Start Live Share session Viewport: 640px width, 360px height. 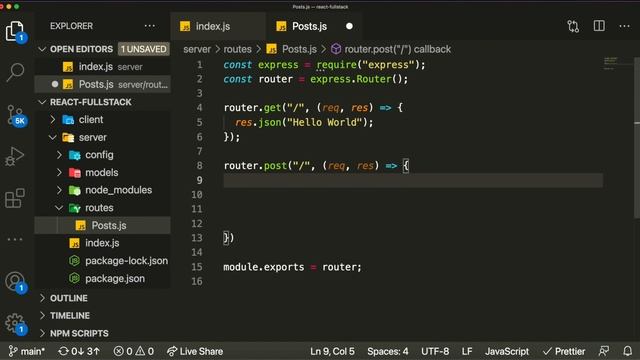coord(195,351)
